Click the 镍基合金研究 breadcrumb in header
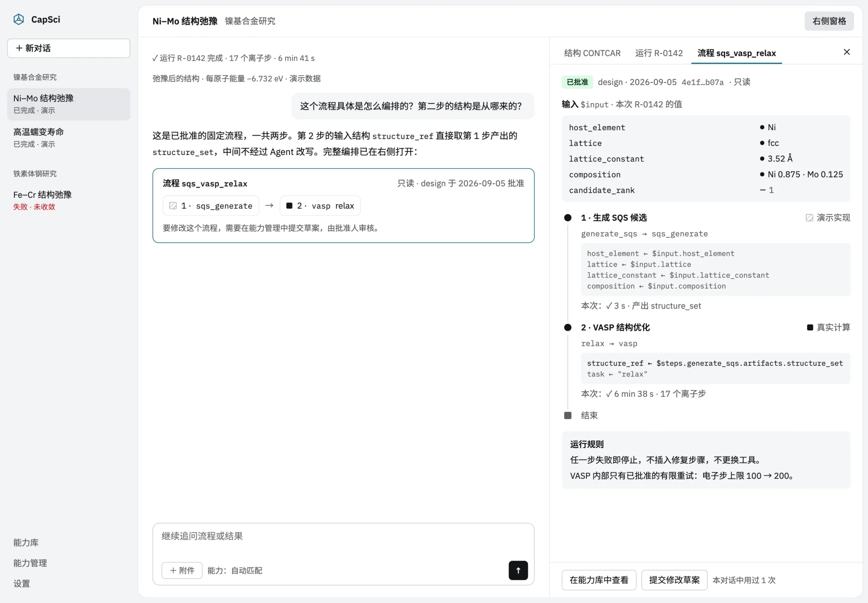868x603 pixels. (x=250, y=21)
